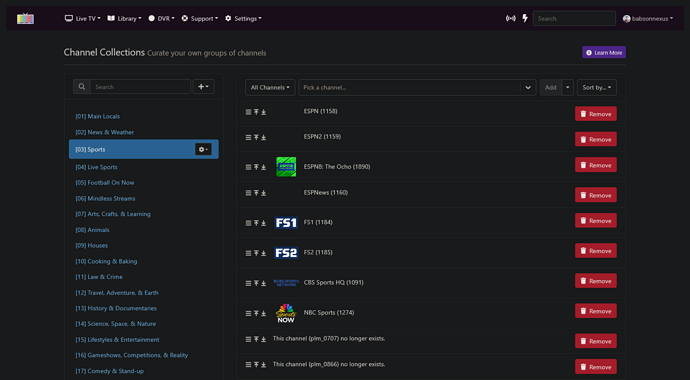
Task: Open the Sports collection gear dropdown
Action: (203, 150)
